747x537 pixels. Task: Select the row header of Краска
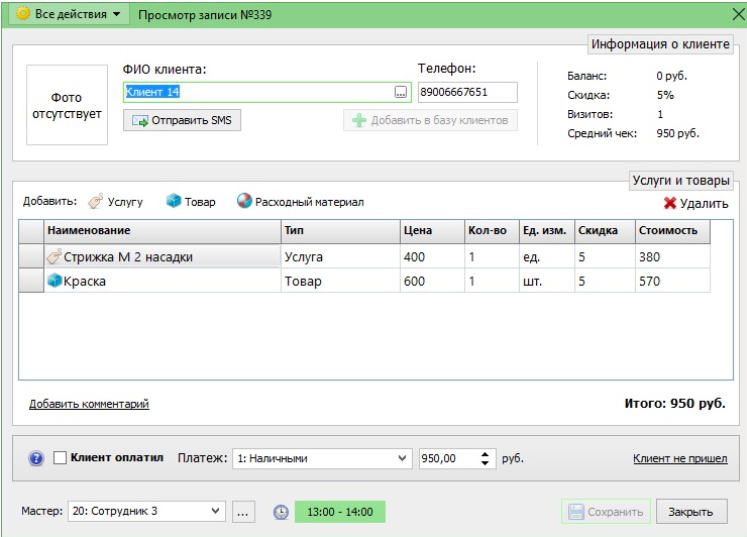pos(31,281)
